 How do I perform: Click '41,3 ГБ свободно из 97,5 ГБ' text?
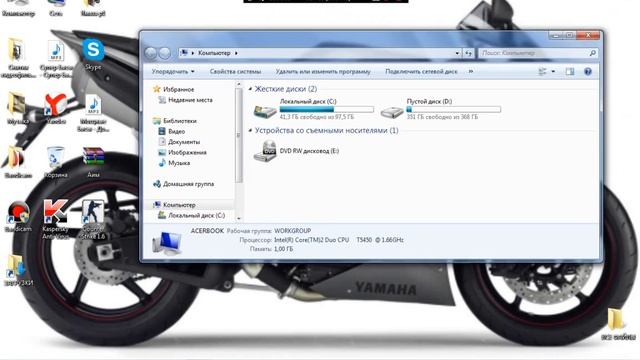click(x=317, y=117)
